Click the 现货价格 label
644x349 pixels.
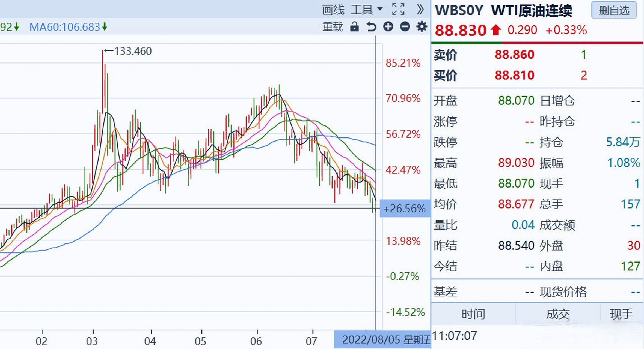coord(563,292)
